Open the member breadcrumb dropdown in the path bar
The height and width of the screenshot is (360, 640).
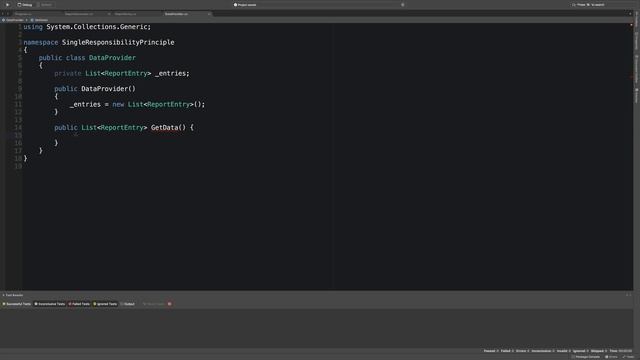click(x=40, y=20)
